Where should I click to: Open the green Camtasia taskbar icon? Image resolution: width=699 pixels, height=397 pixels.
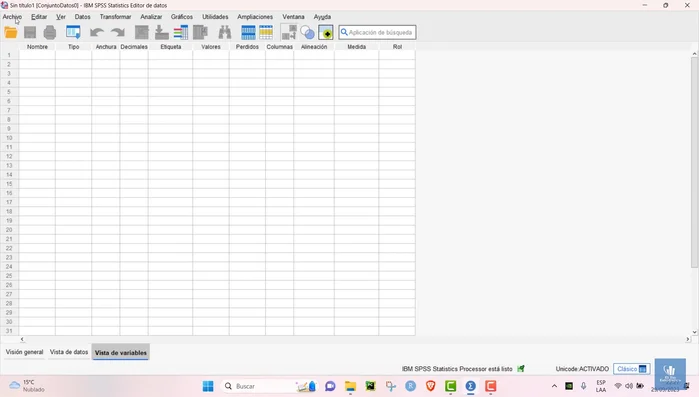(x=450, y=386)
